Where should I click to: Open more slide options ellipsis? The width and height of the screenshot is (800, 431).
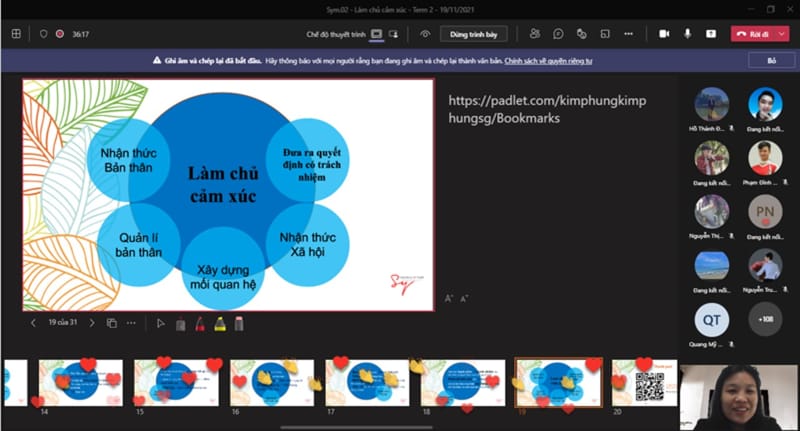[132, 324]
